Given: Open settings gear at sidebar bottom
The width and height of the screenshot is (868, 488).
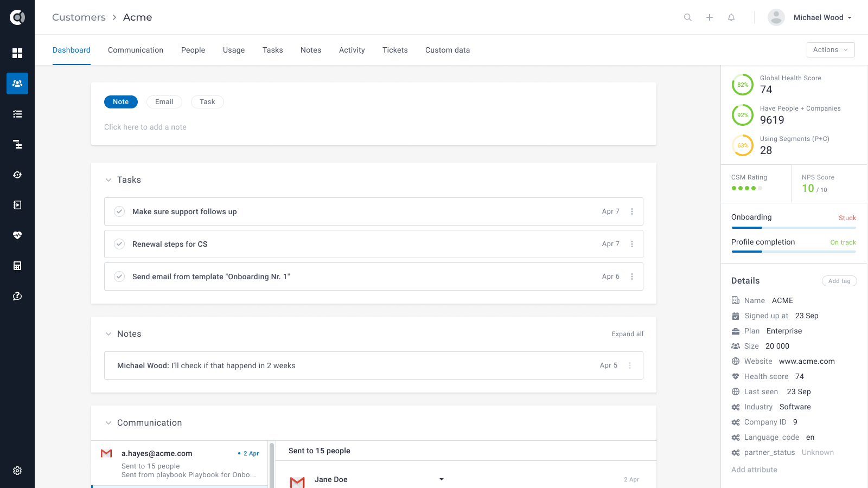Looking at the screenshot, I should [x=17, y=471].
